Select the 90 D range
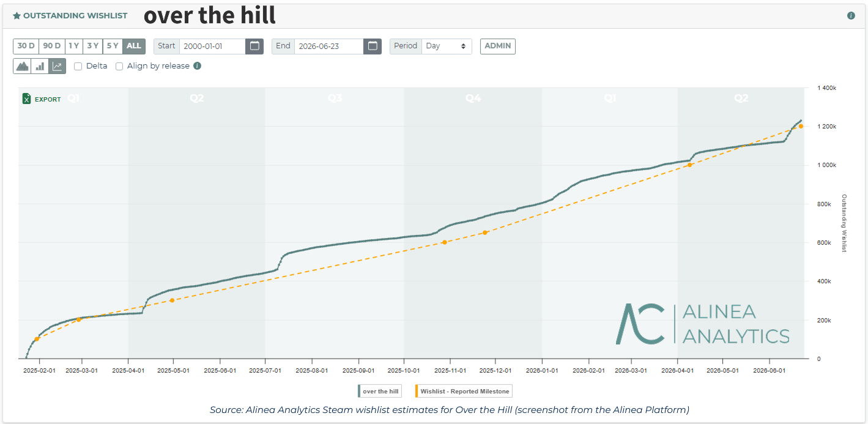 click(52, 46)
